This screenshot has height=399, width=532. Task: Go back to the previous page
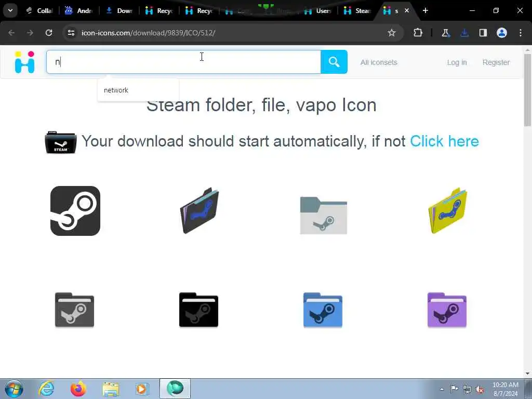11,33
